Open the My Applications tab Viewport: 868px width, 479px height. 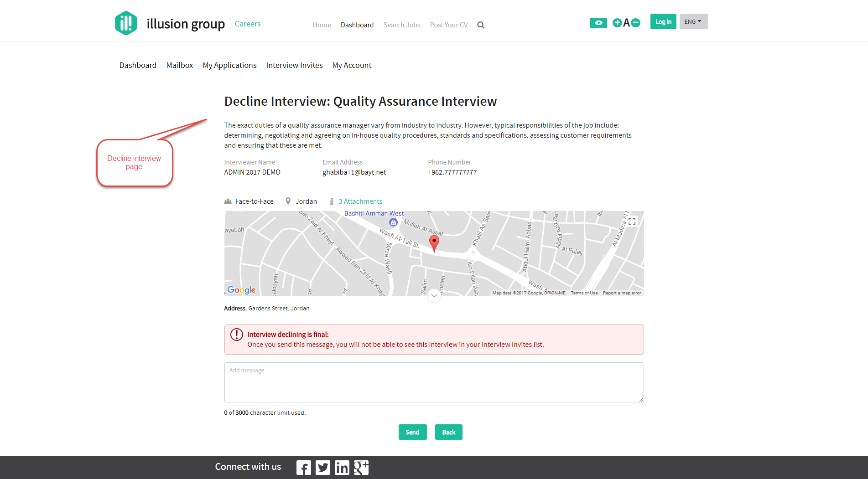pos(229,65)
